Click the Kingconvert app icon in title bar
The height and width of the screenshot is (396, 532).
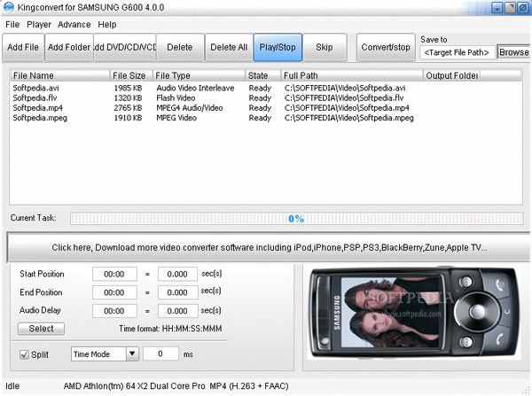point(9,7)
